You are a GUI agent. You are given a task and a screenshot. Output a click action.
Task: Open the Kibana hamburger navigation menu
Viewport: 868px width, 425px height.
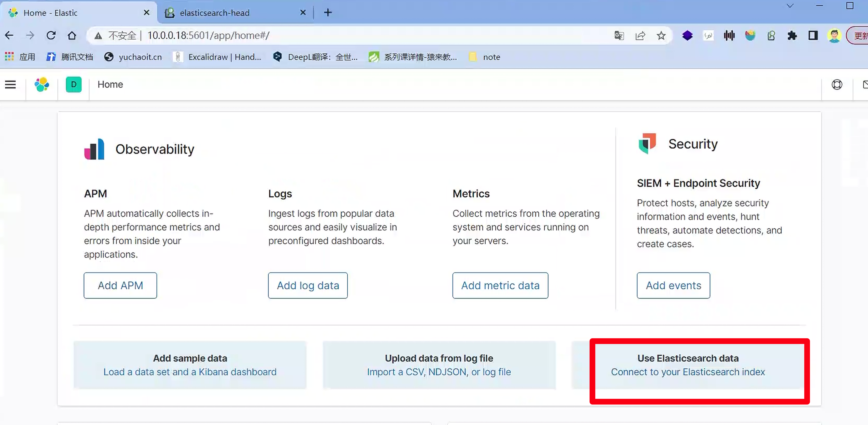[10, 84]
